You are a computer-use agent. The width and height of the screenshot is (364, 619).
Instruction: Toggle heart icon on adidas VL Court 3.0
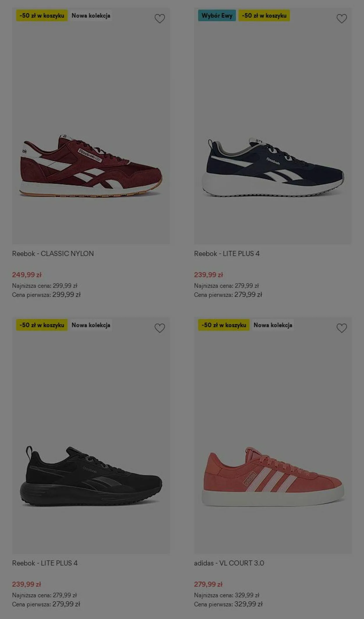pos(342,328)
